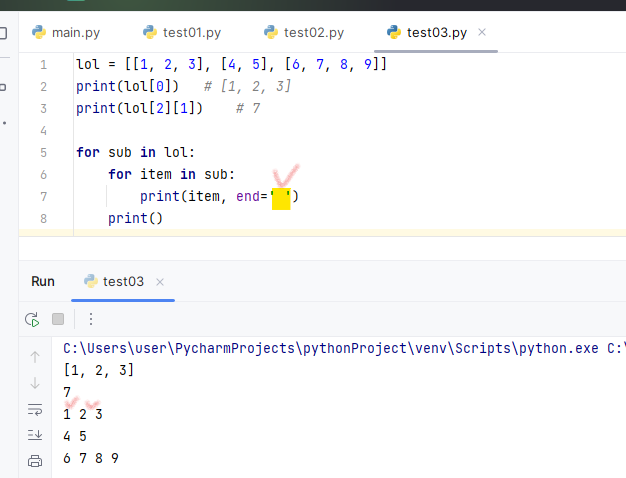Click the 'print()' statement on line 8

[135, 218]
